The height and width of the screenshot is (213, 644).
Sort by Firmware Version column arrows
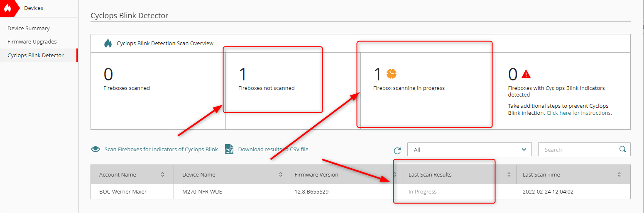point(395,174)
